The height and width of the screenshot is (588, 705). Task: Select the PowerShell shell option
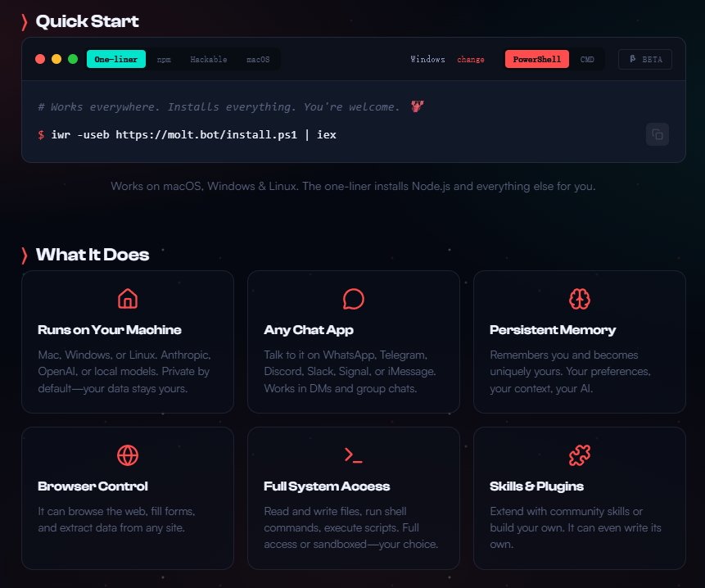pos(536,59)
